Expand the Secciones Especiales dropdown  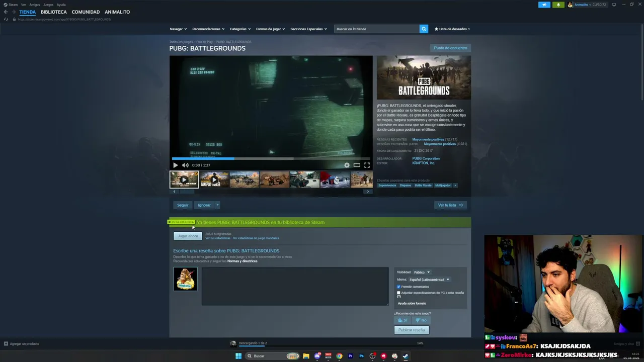coord(308,29)
